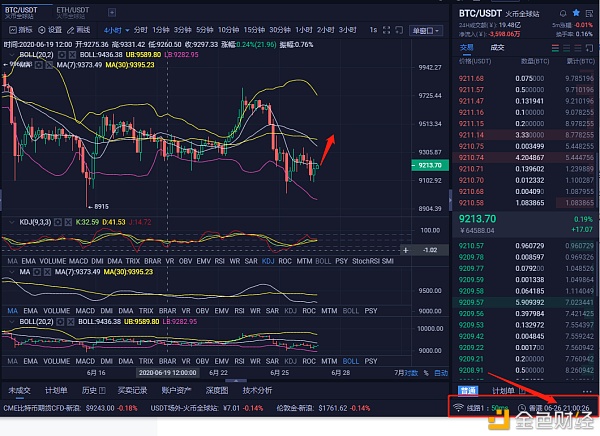
Task: Toggle fullscreen chart view icon
Action: [386, 30]
